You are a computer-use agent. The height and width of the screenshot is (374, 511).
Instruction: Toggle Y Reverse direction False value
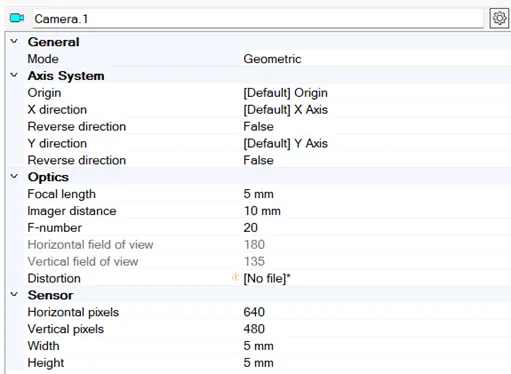258,160
